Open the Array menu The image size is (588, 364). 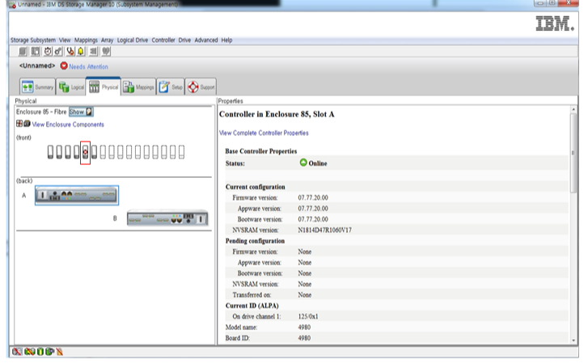pyautogui.click(x=108, y=40)
